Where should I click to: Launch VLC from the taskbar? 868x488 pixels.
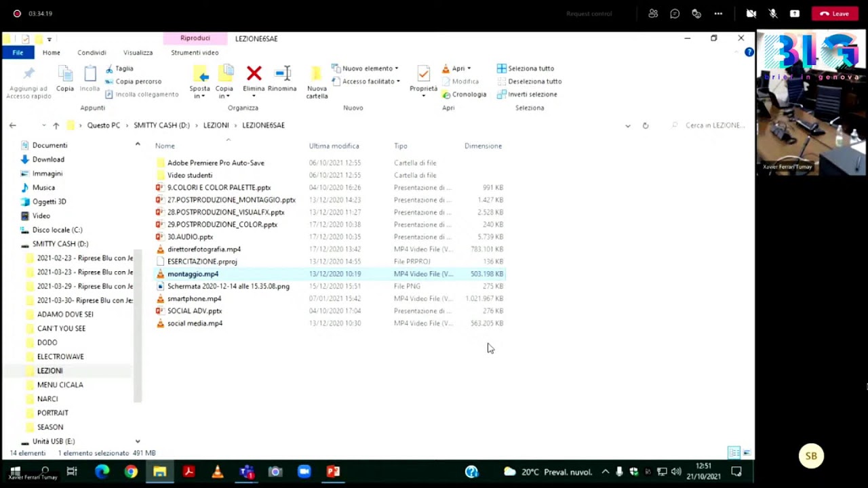[218, 472]
